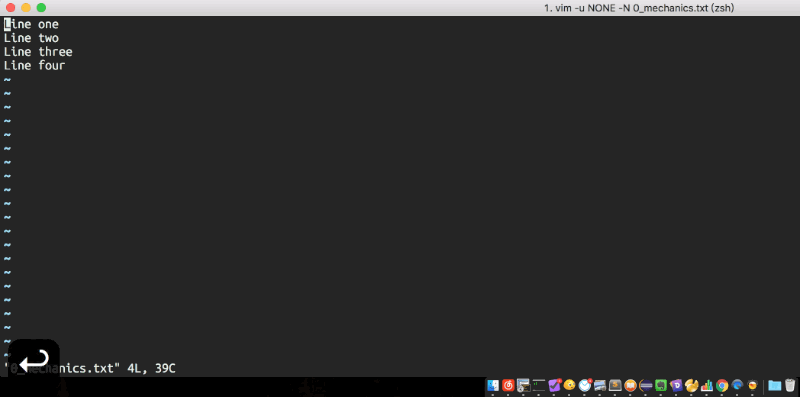Open Airmail blue envelope dock icon
The width and height of the screenshot is (800, 397).
click(585, 385)
